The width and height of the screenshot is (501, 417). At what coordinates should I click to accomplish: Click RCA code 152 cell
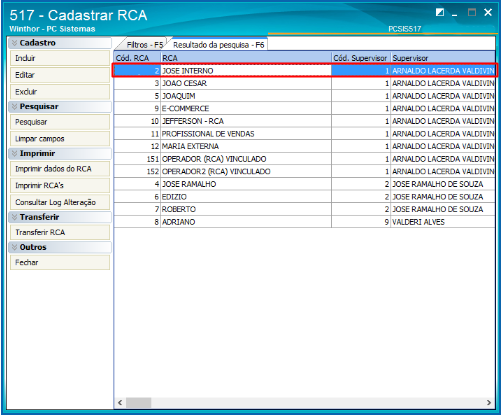tap(137, 172)
